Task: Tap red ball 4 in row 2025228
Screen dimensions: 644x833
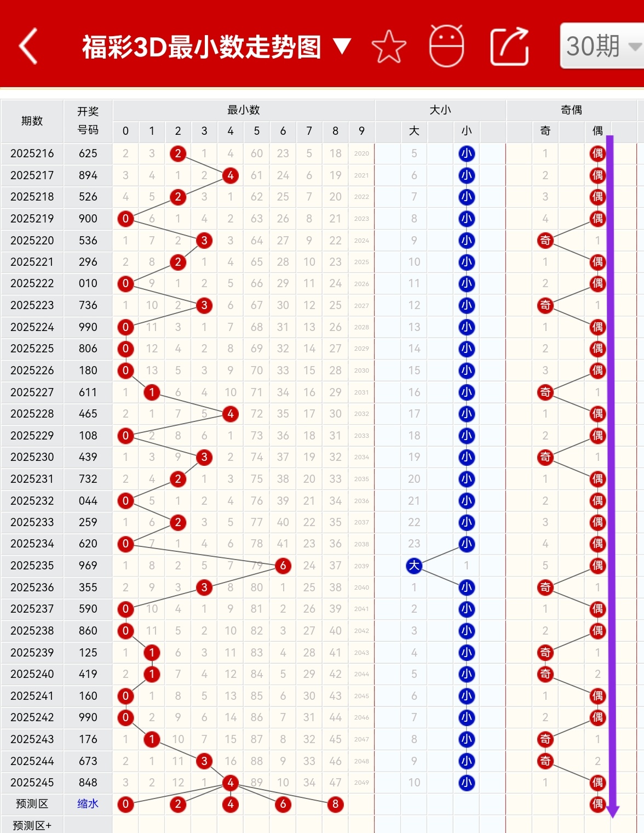Action: pyautogui.click(x=231, y=414)
